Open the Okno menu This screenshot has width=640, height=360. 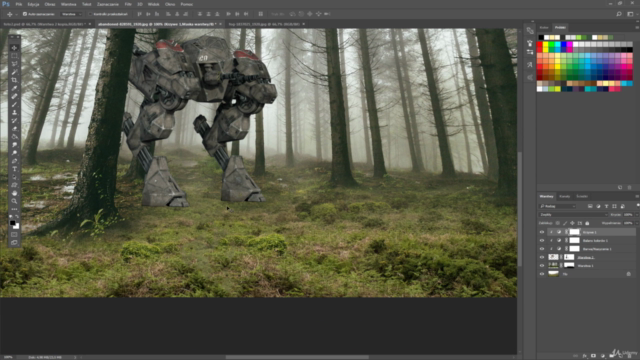[x=170, y=4]
